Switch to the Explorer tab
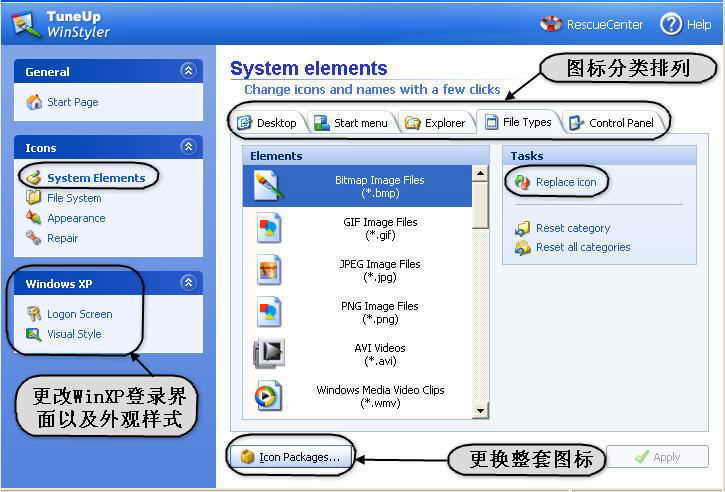725x492 pixels. (435, 123)
